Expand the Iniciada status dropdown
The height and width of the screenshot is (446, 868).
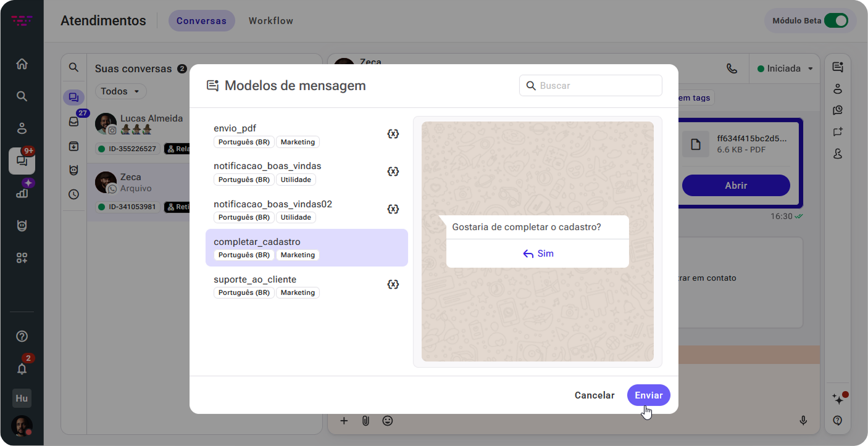click(x=785, y=68)
